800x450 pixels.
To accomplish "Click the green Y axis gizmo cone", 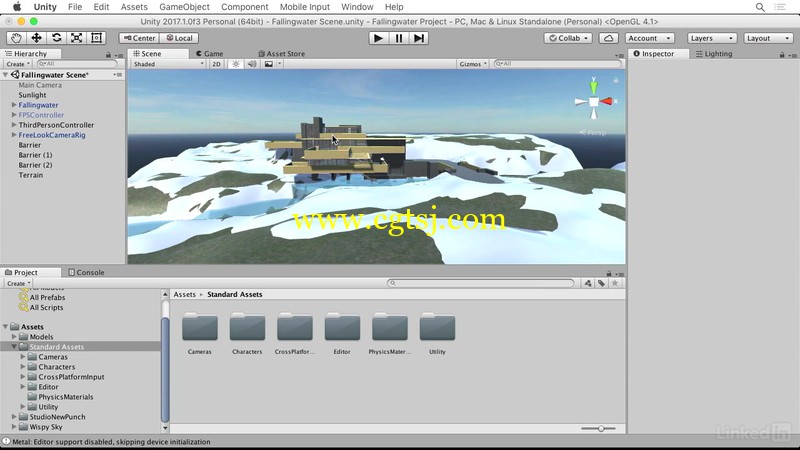I will coord(593,86).
